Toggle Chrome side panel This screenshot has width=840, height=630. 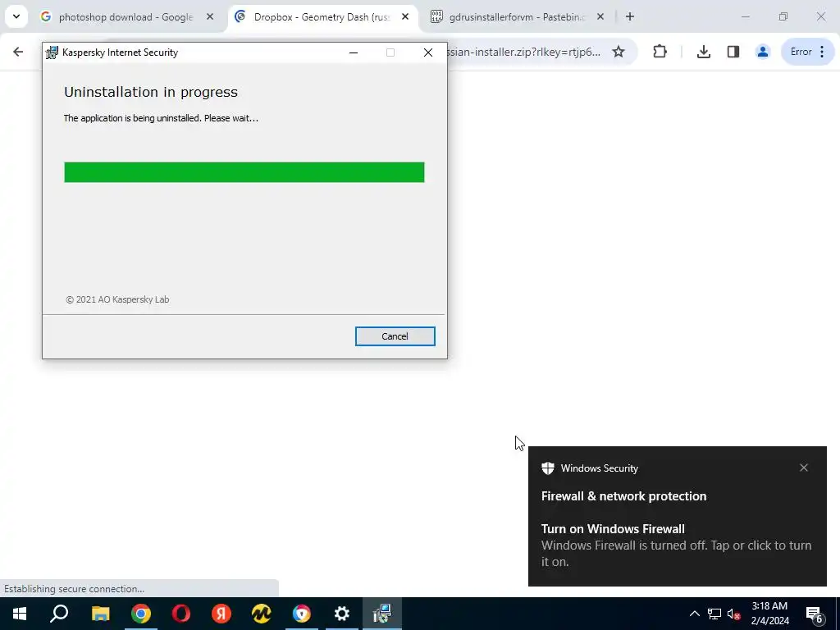tap(733, 52)
